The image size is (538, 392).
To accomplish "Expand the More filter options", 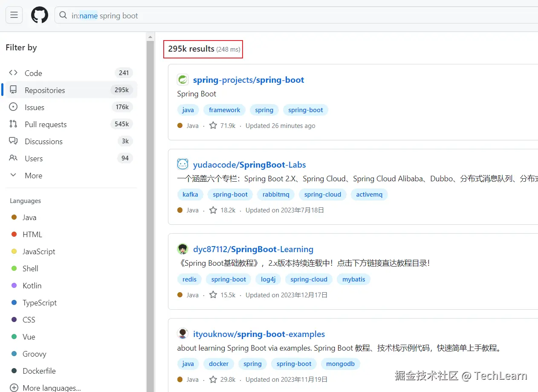I will point(71,175).
